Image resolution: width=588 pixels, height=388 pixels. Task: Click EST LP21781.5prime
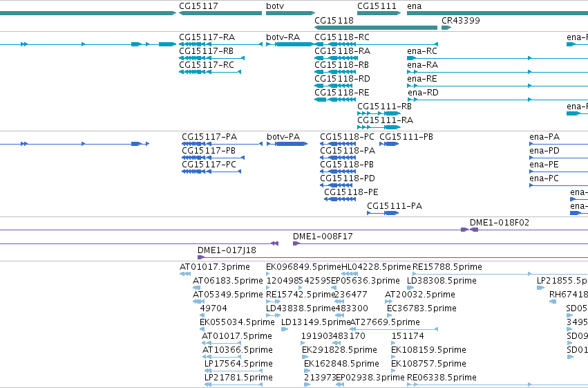234,385
